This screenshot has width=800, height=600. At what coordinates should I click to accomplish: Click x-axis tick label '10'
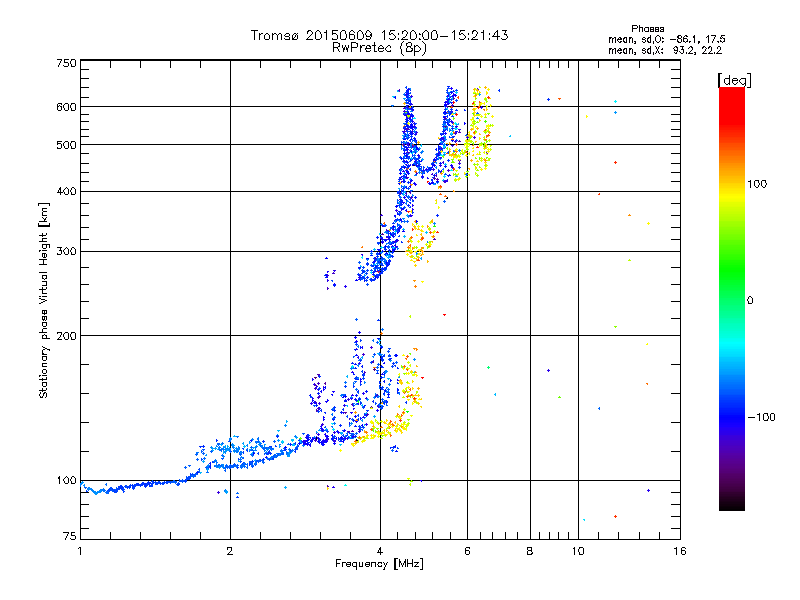pyautogui.click(x=578, y=551)
